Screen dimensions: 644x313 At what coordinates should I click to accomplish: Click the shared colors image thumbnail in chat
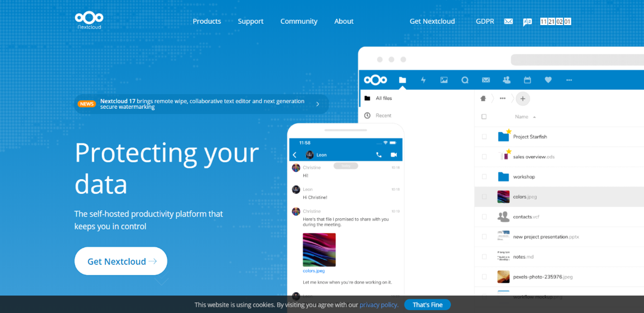point(319,250)
